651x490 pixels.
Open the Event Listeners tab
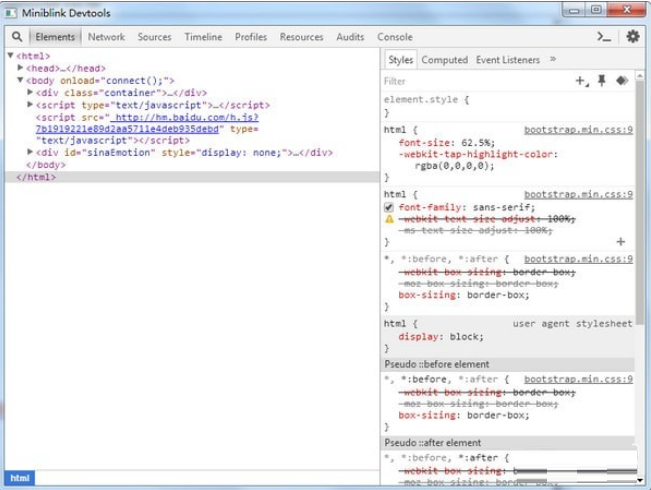tap(507, 60)
